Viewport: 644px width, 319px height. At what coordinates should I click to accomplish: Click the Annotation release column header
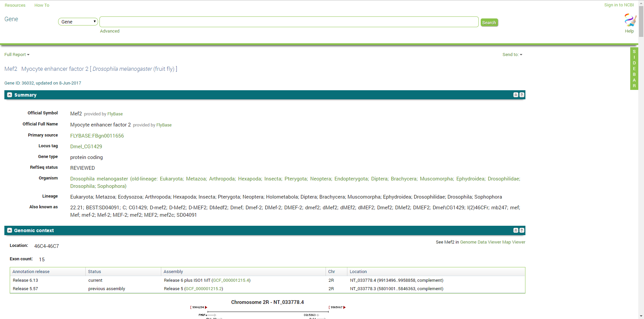pos(48,272)
